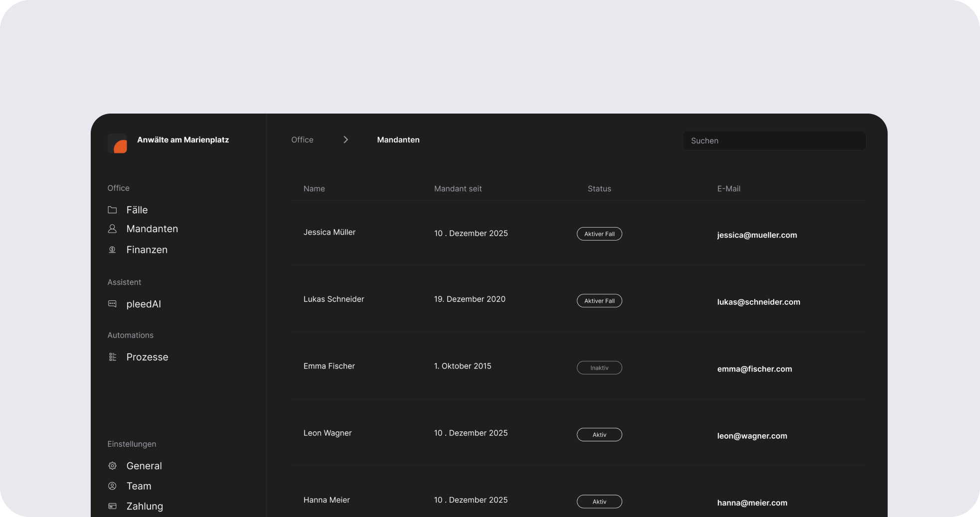This screenshot has height=517, width=980.
Task: Open the Prozesse menu item
Action: click(x=147, y=357)
